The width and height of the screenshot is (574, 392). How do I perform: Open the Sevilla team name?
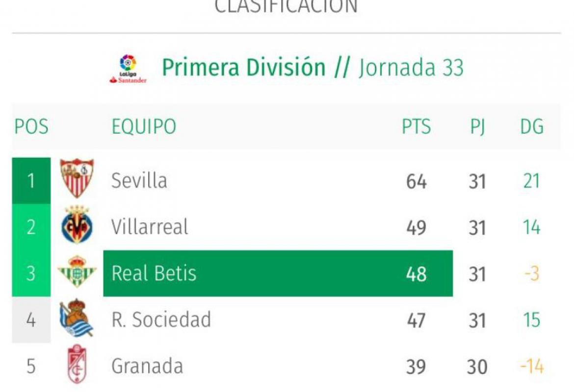click(139, 181)
